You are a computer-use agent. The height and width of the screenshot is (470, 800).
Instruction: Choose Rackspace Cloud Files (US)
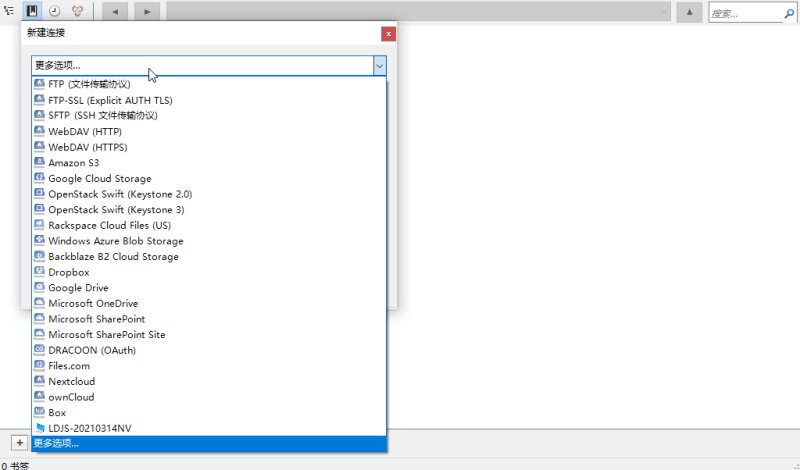click(x=209, y=225)
